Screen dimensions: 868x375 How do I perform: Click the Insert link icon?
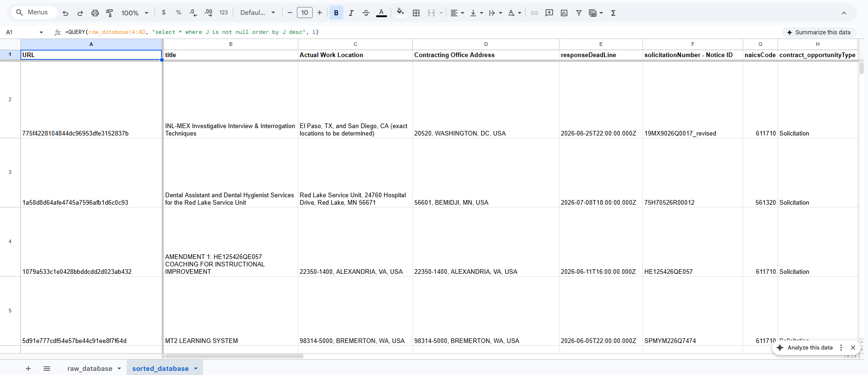[534, 13]
